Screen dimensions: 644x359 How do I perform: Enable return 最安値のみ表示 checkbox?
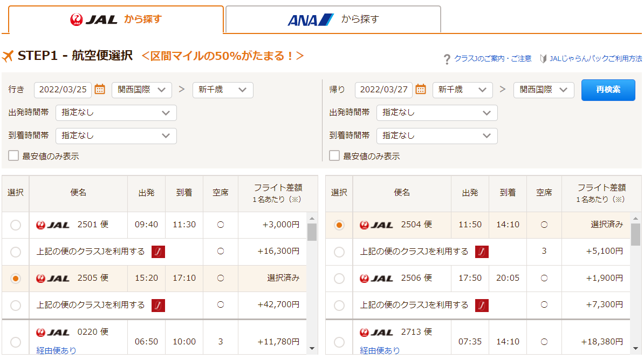334,155
